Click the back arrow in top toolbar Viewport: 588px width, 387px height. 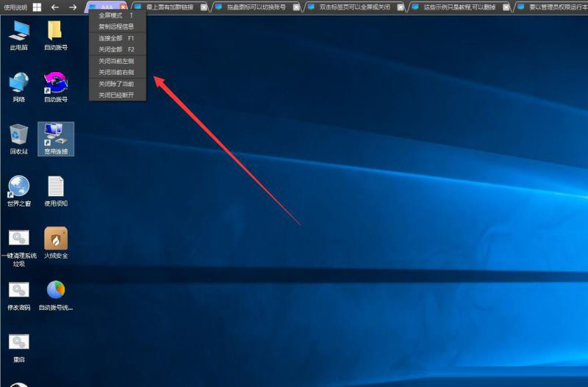[x=55, y=7]
